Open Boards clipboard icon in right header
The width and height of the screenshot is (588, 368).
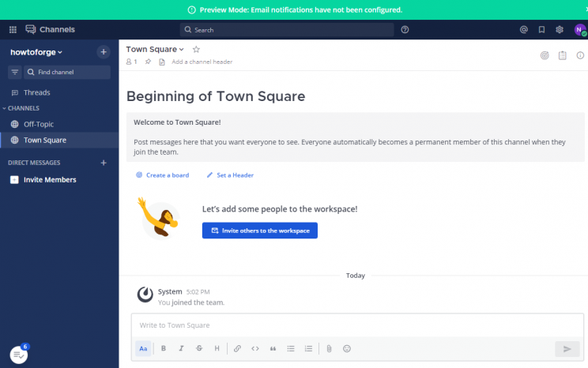562,55
